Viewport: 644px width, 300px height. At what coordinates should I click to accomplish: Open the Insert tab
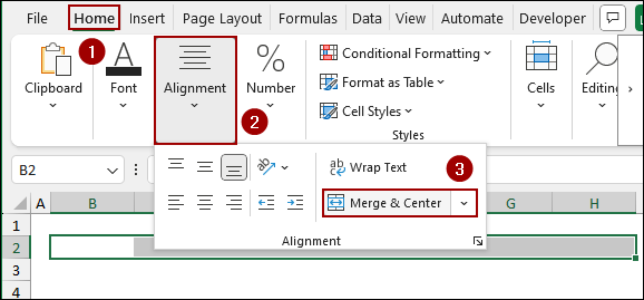point(147,18)
